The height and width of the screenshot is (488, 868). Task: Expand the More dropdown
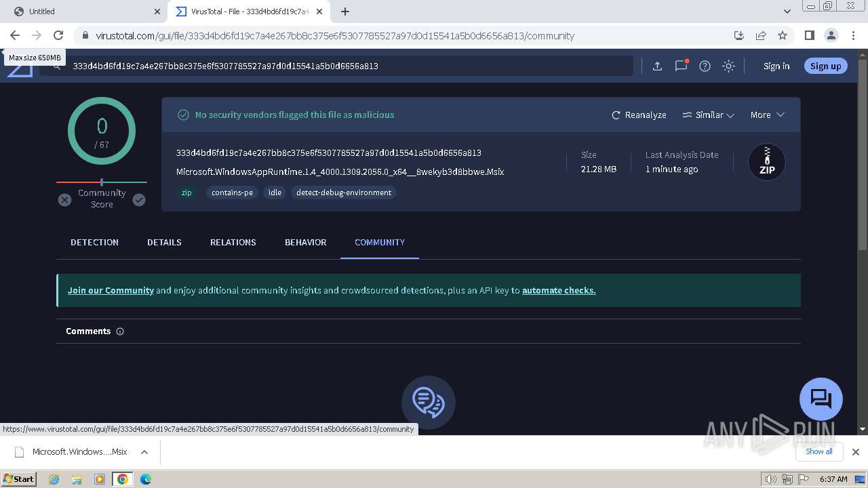pos(767,115)
